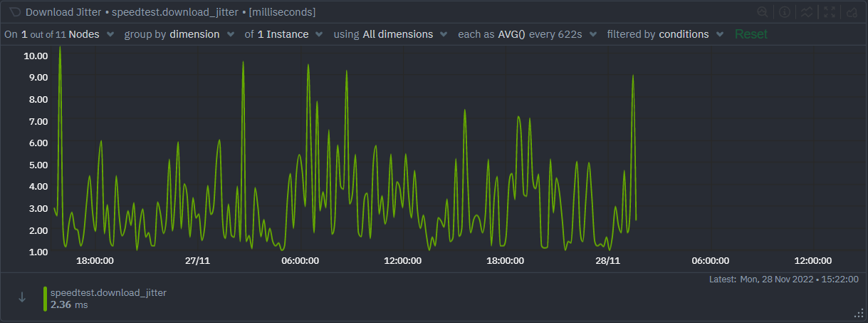This screenshot has width=868, height=323.
Task: Toggle the speedtest.download_jitter legend entry
Action: pos(108,292)
